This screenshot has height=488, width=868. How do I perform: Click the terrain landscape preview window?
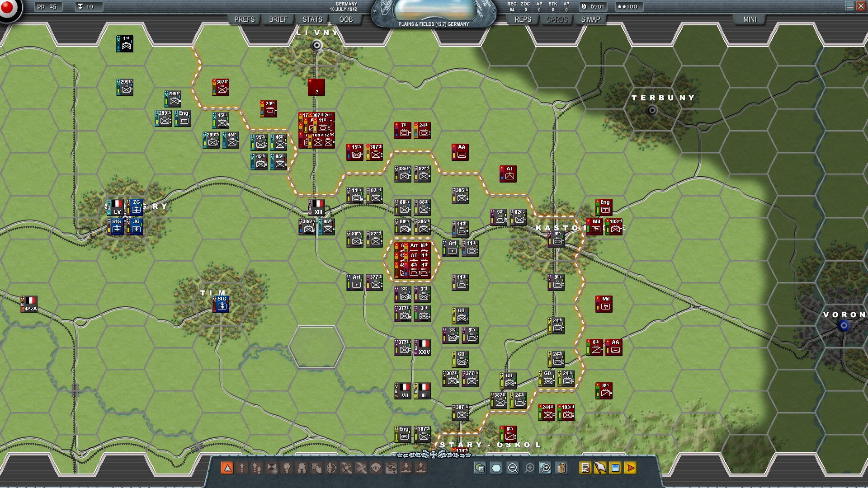click(433, 10)
